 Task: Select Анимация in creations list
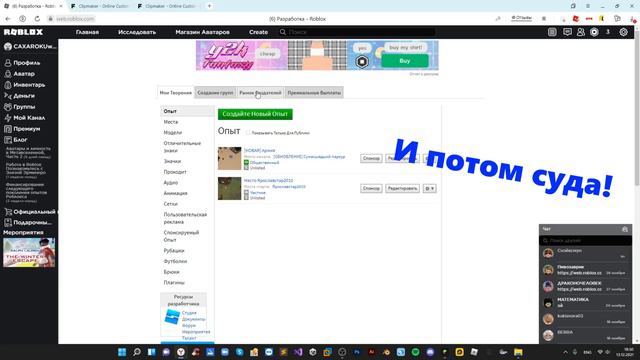pos(176,193)
